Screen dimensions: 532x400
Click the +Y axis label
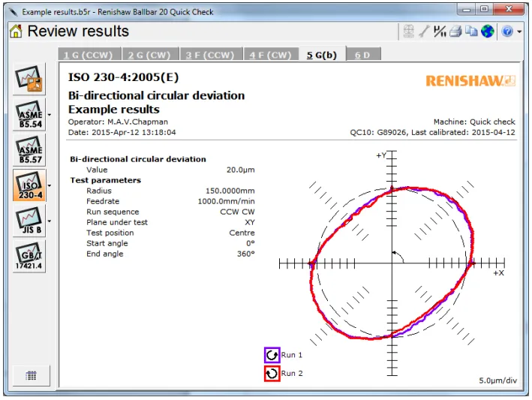click(381, 155)
